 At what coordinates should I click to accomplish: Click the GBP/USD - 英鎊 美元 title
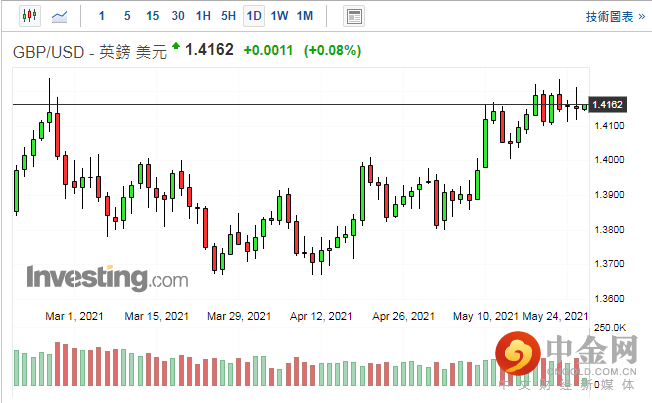(90, 52)
